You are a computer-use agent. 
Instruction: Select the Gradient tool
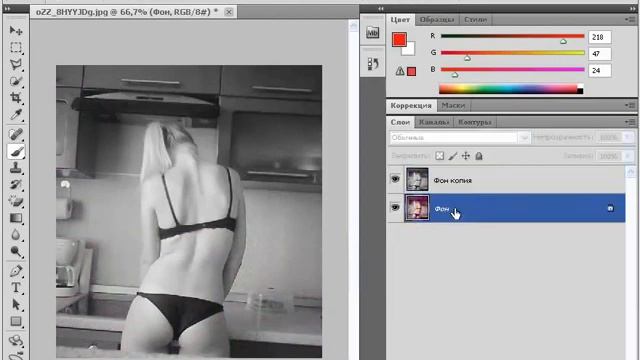point(16,218)
